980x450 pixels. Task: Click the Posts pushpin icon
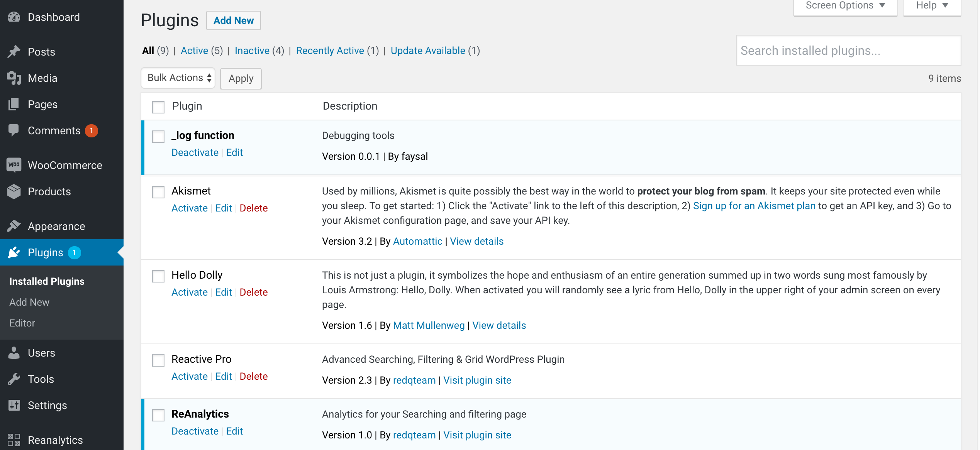coord(14,52)
